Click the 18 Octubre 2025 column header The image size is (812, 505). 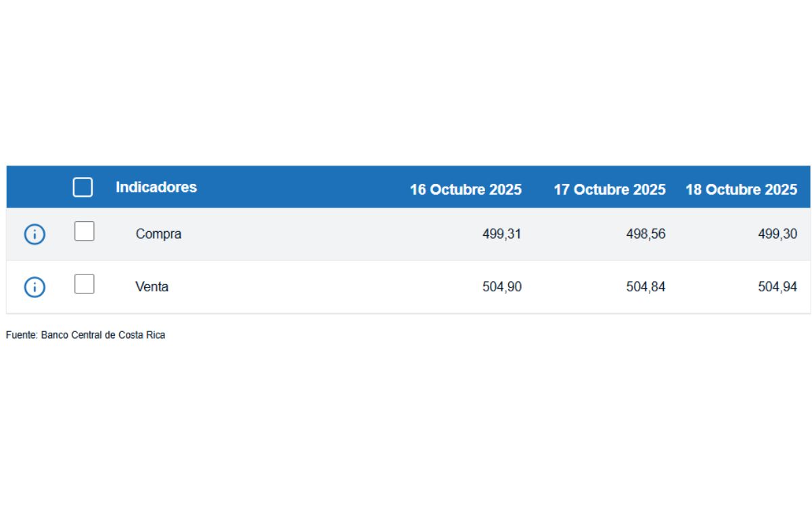pos(741,189)
